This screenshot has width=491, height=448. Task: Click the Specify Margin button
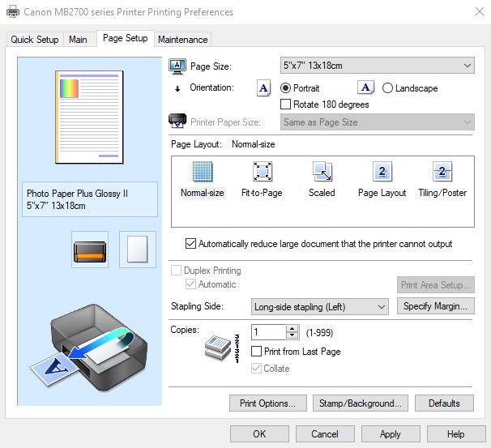pos(436,306)
